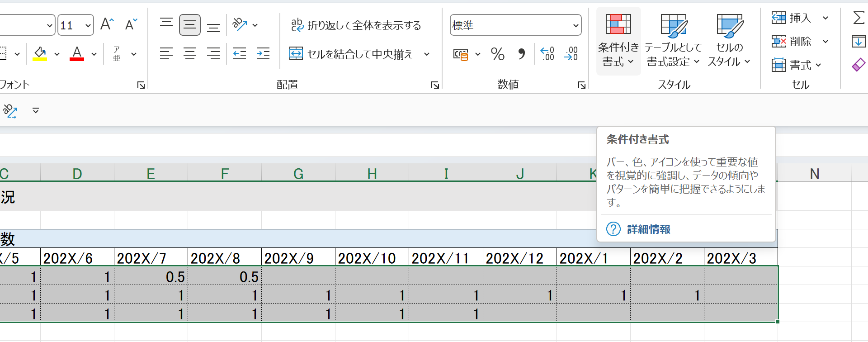This screenshot has height=342, width=868.
Task: Apply the yellow fill color swatch
Action: tap(40, 54)
